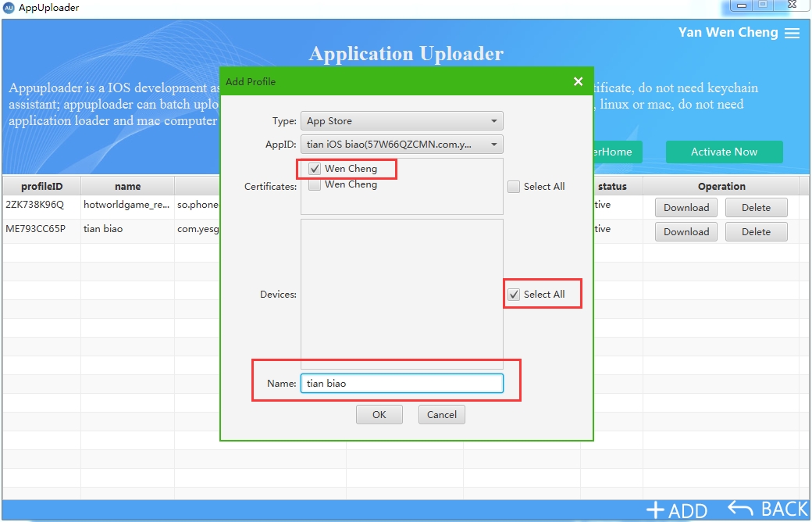The width and height of the screenshot is (812, 522).
Task: Click the ADD button in bottom bar
Action: [x=677, y=510]
